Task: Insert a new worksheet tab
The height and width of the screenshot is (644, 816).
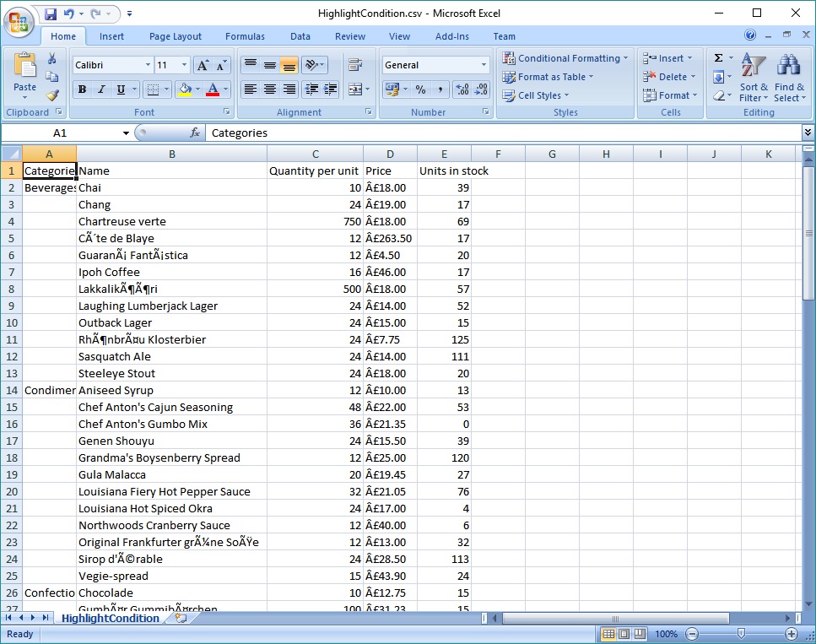Action: (x=181, y=618)
